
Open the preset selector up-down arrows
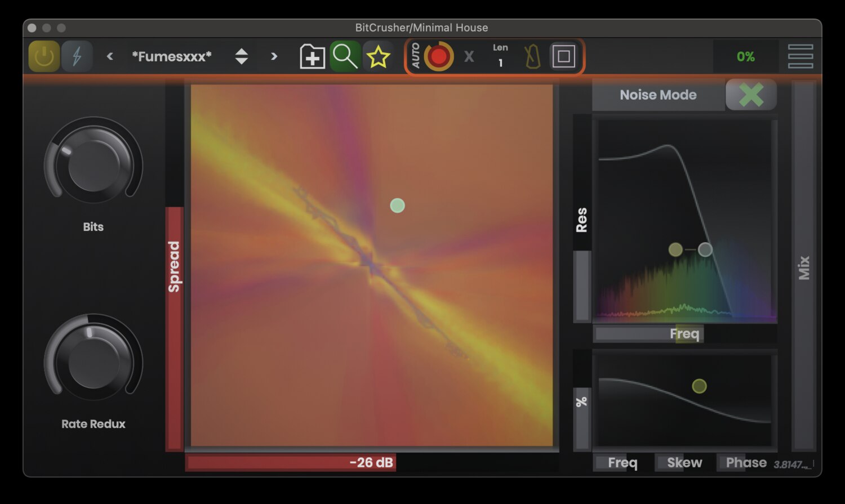click(x=241, y=56)
